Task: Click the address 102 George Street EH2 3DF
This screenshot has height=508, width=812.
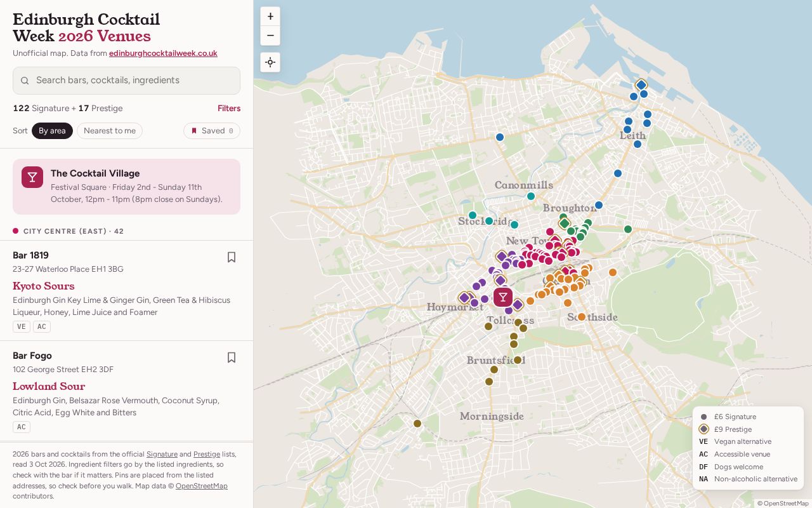Action: coord(63,370)
